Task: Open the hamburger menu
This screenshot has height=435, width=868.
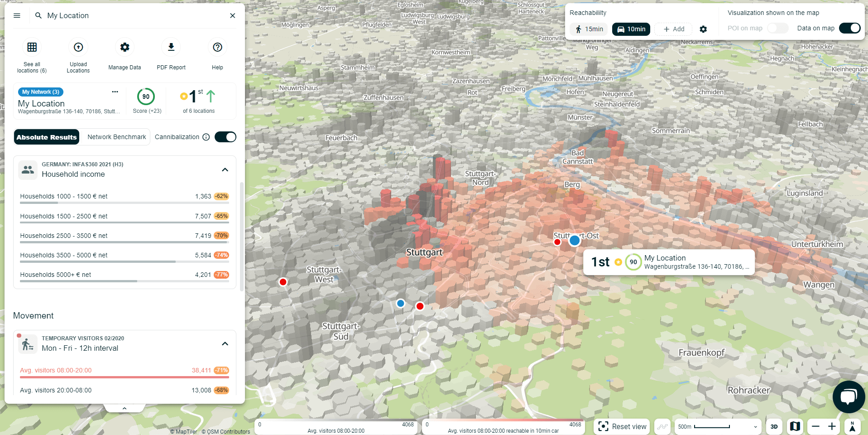Action: 17,15
